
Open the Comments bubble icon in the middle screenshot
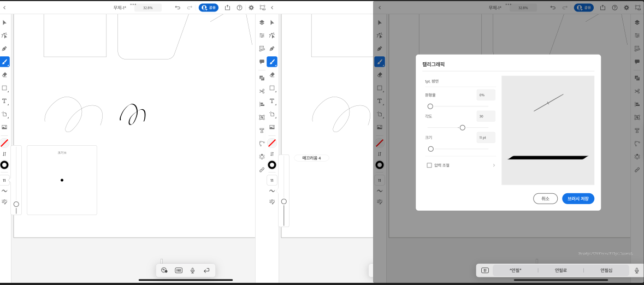click(262, 62)
